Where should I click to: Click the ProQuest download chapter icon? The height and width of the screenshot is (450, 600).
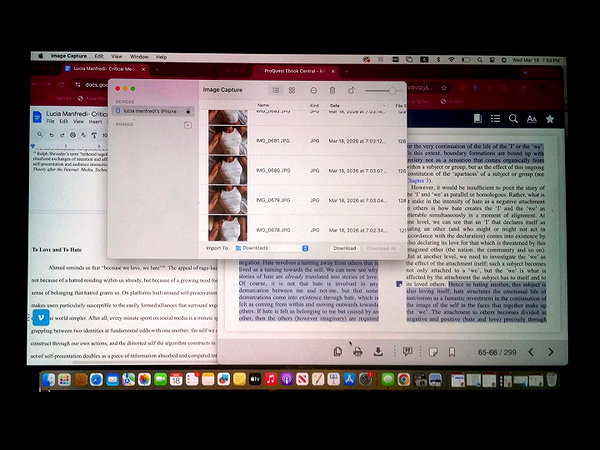click(x=378, y=351)
